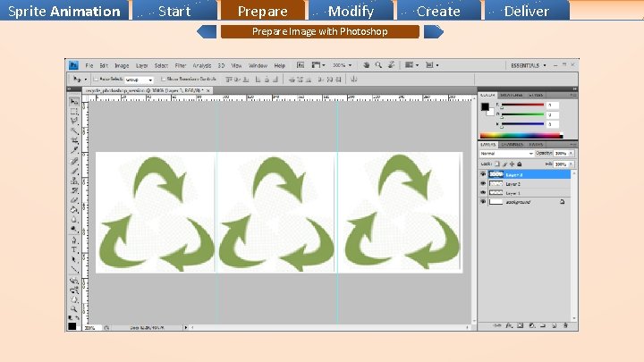This screenshot has width=644, height=362.
Task: Click Prepare Image with Photoshop button
Action: coord(320,31)
